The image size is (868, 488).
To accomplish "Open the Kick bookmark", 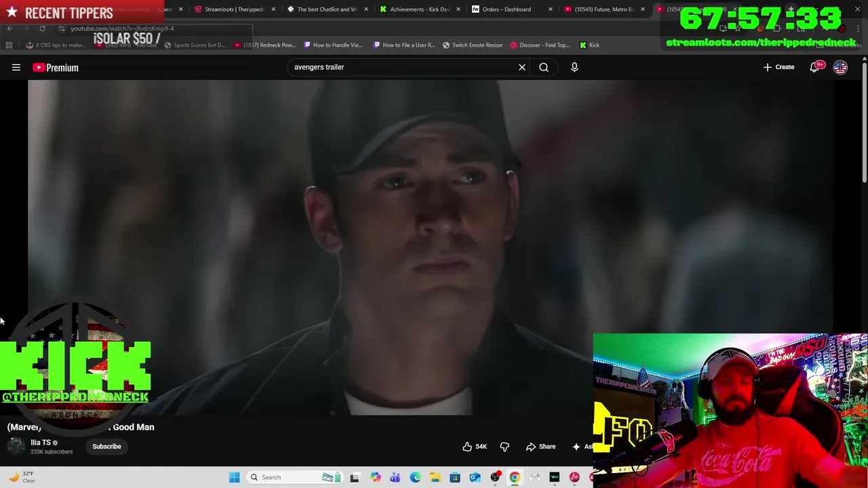I will pyautogui.click(x=589, y=45).
